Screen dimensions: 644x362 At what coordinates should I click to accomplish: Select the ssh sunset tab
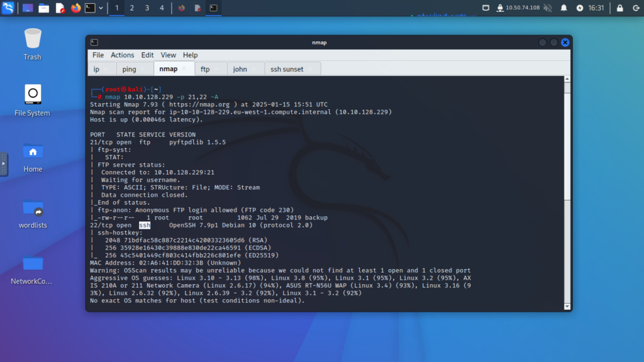pyautogui.click(x=287, y=69)
